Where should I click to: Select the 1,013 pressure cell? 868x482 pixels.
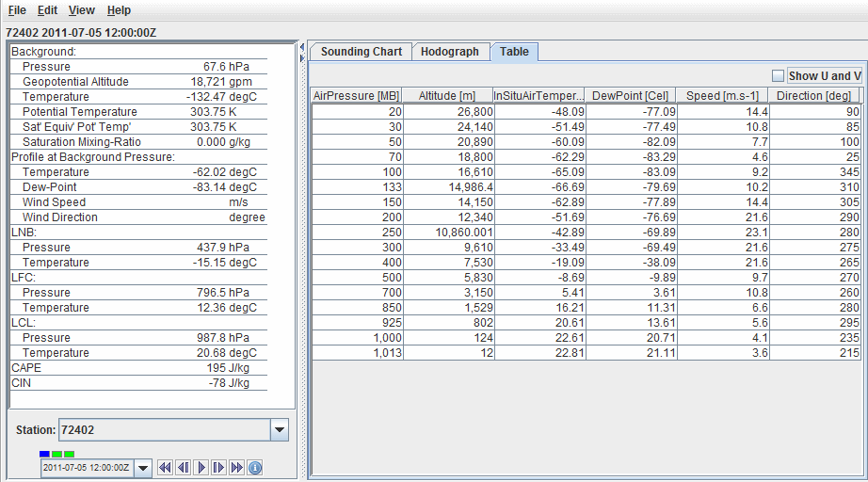pyautogui.click(x=358, y=352)
